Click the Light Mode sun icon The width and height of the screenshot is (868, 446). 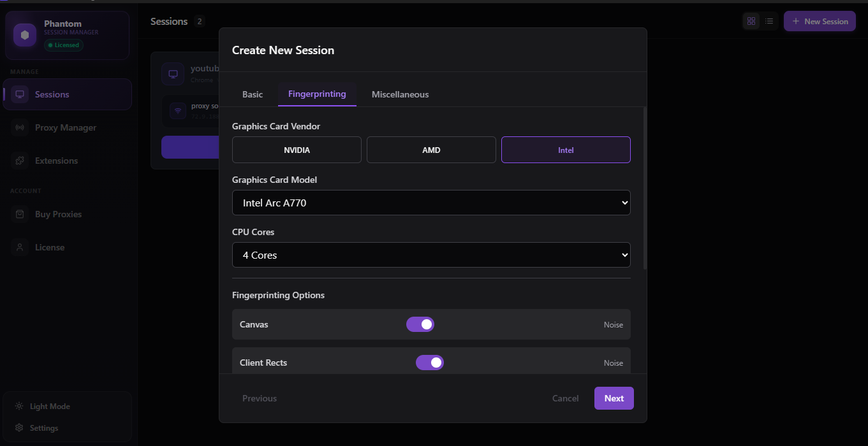pos(19,406)
